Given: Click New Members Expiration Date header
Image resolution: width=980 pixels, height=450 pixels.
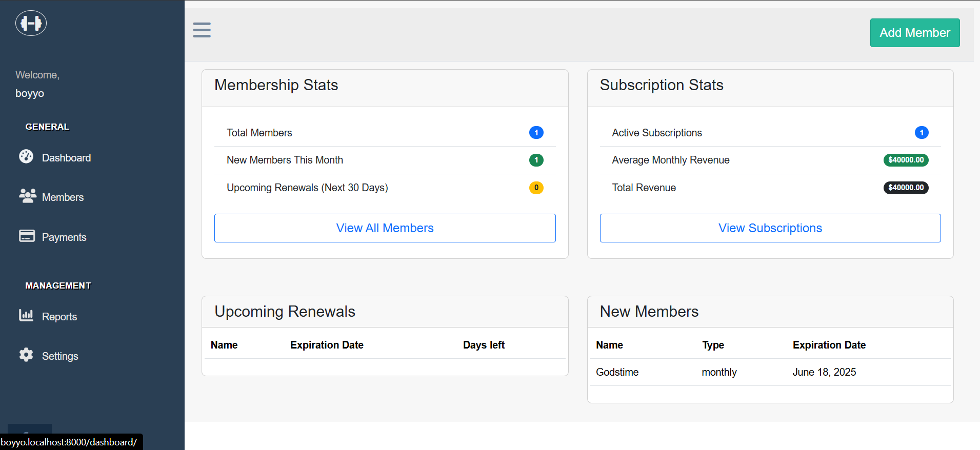Looking at the screenshot, I should pyautogui.click(x=829, y=345).
